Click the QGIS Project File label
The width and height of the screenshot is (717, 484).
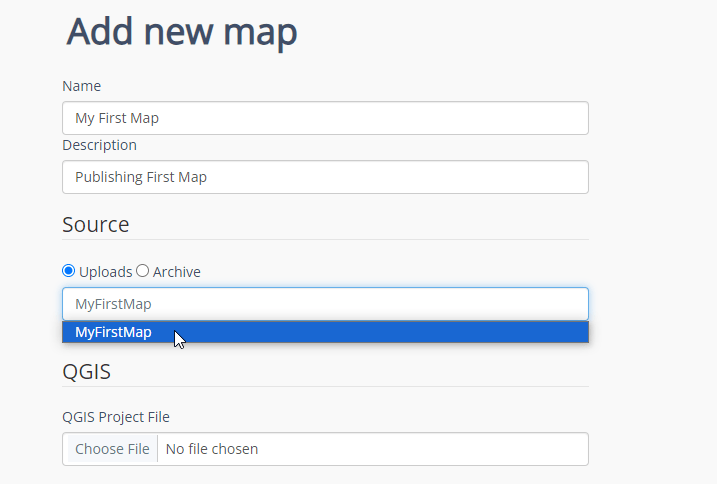123,417
